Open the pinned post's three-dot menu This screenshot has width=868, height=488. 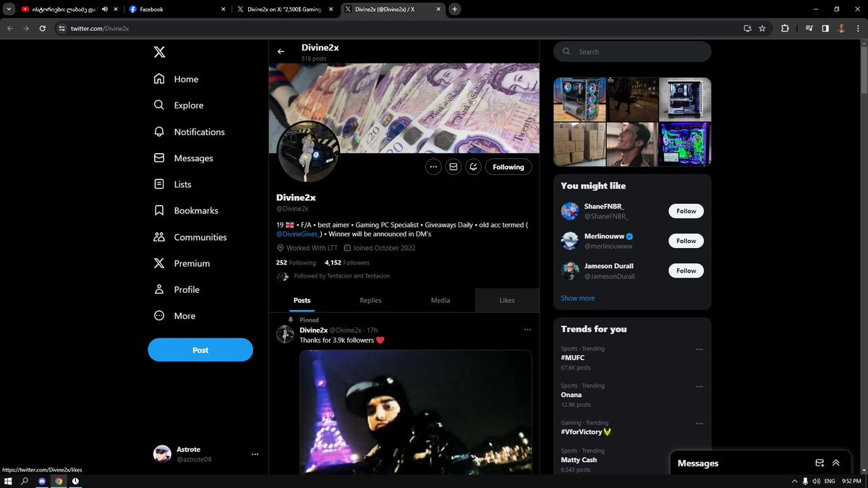tap(527, 330)
